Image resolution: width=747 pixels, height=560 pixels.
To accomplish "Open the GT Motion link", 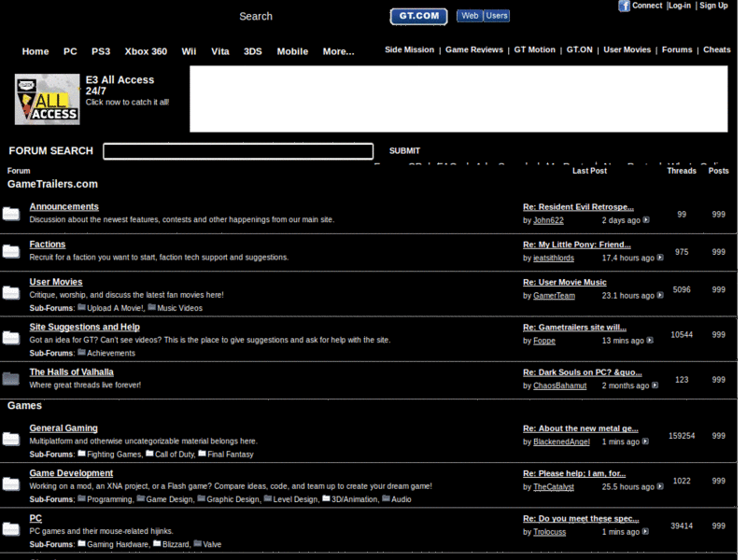I will 534,49.
